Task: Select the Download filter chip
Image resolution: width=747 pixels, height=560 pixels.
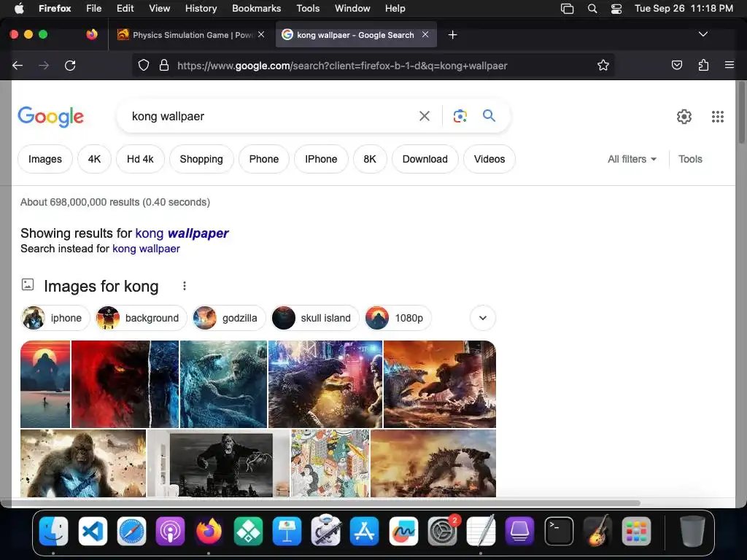Action: click(425, 159)
